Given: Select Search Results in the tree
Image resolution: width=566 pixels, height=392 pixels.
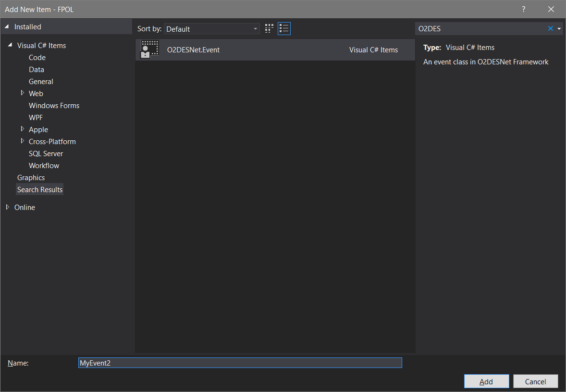Looking at the screenshot, I should point(40,189).
